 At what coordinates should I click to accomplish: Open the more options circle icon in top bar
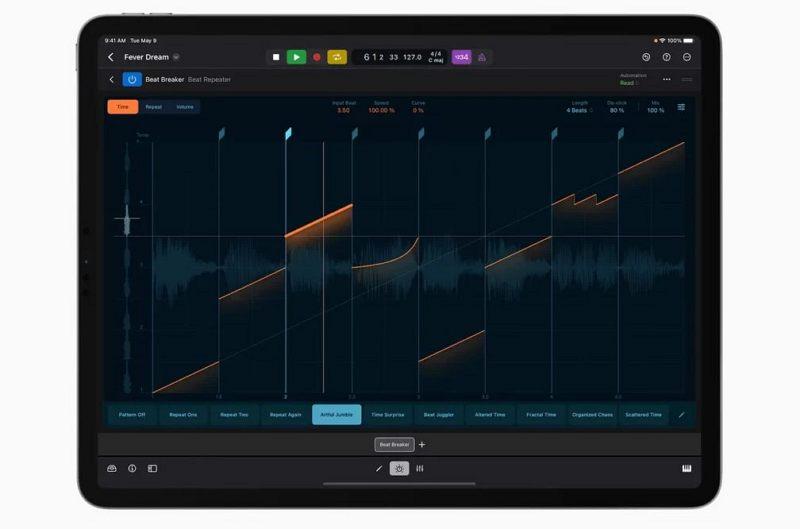687,57
